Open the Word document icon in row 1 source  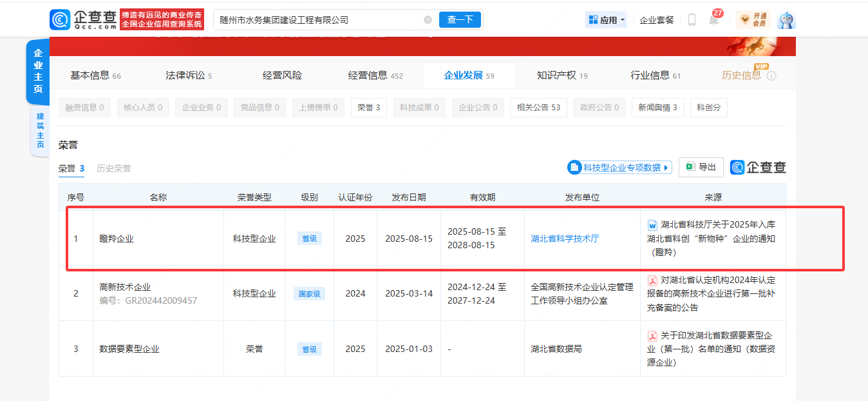(652, 225)
